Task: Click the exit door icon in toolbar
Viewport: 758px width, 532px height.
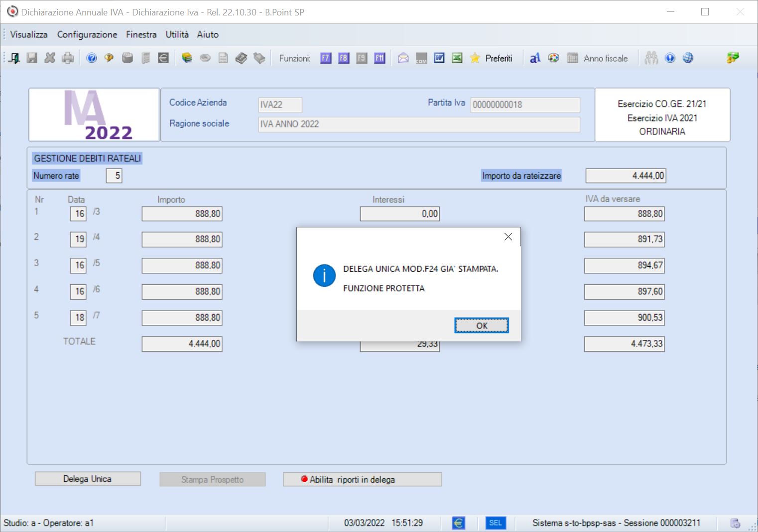Action: tap(14, 58)
